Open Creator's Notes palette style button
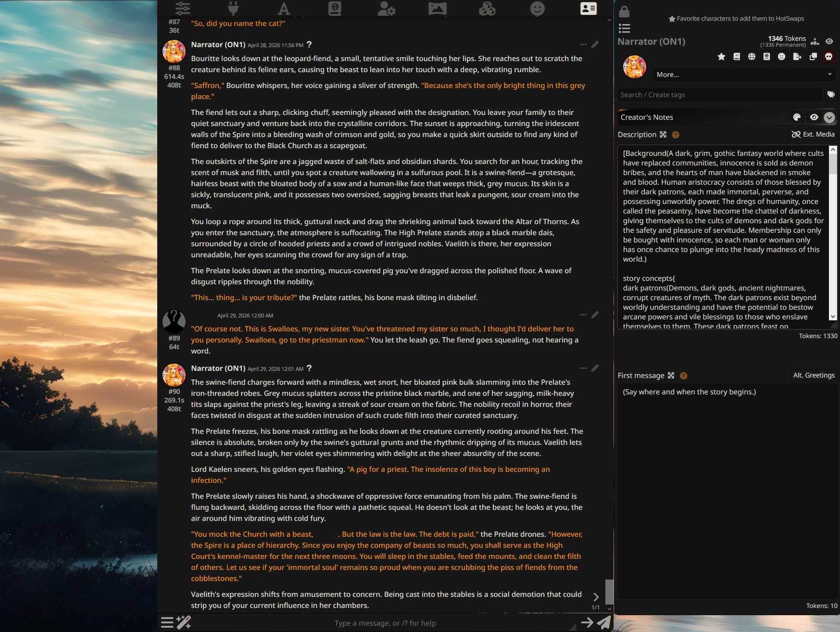This screenshot has width=840, height=632. point(797,117)
